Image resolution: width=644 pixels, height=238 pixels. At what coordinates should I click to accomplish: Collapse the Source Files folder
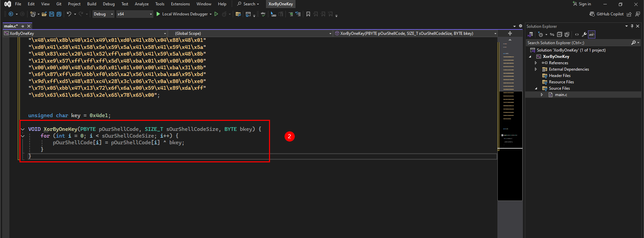(536, 88)
